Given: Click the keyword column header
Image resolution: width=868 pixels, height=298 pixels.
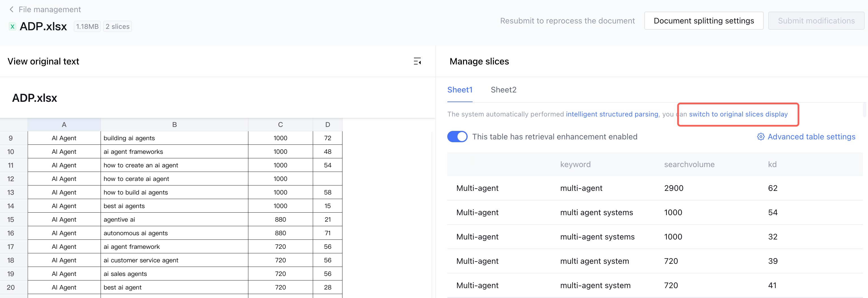Looking at the screenshot, I should point(575,165).
